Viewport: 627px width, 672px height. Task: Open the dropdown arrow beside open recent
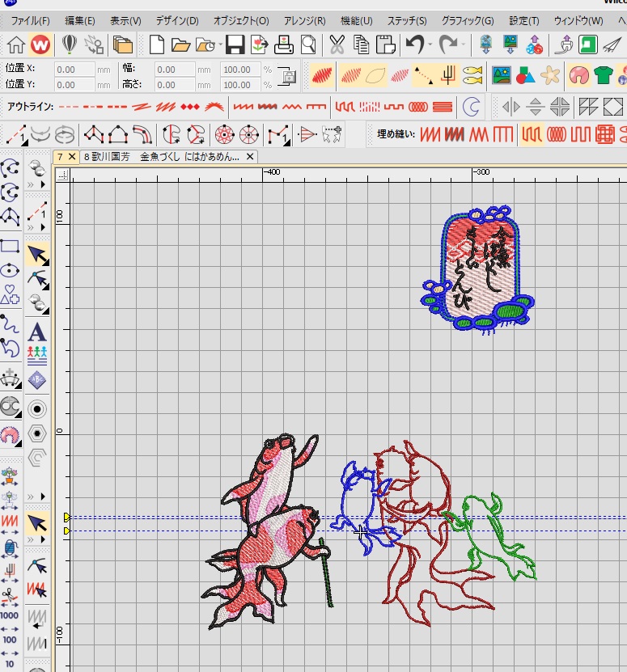pyautogui.click(x=220, y=44)
